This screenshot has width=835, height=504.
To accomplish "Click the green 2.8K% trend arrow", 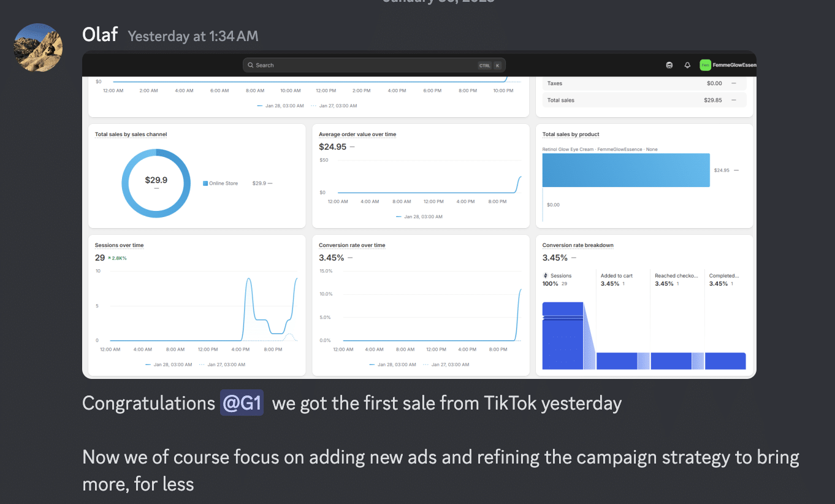I will (x=110, y=258).
